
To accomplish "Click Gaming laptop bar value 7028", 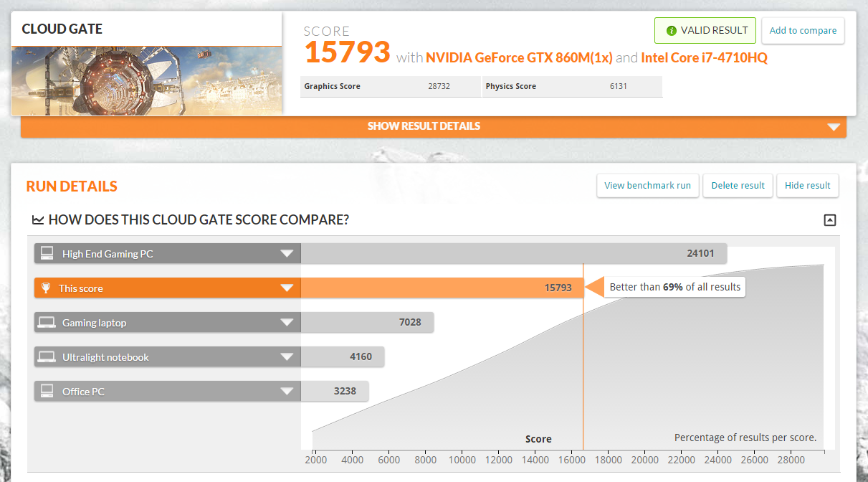I will pyautogui.click(x=410, y=322).
